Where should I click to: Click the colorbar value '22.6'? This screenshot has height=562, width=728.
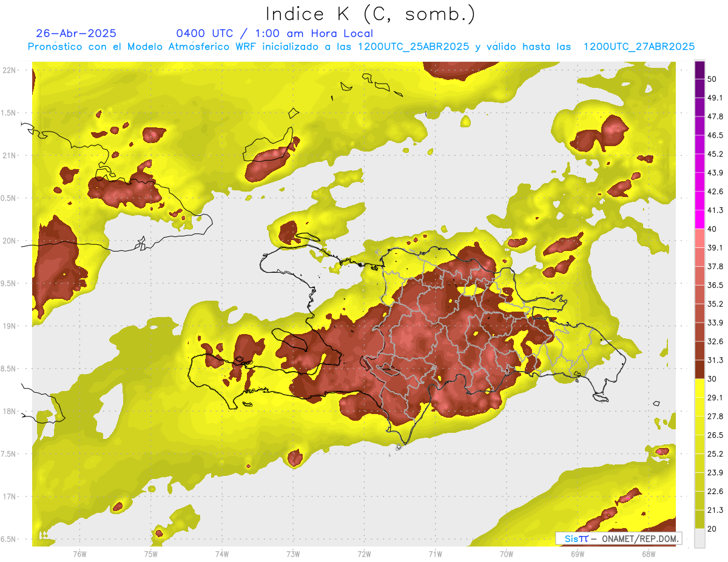(x=715, y=492)
